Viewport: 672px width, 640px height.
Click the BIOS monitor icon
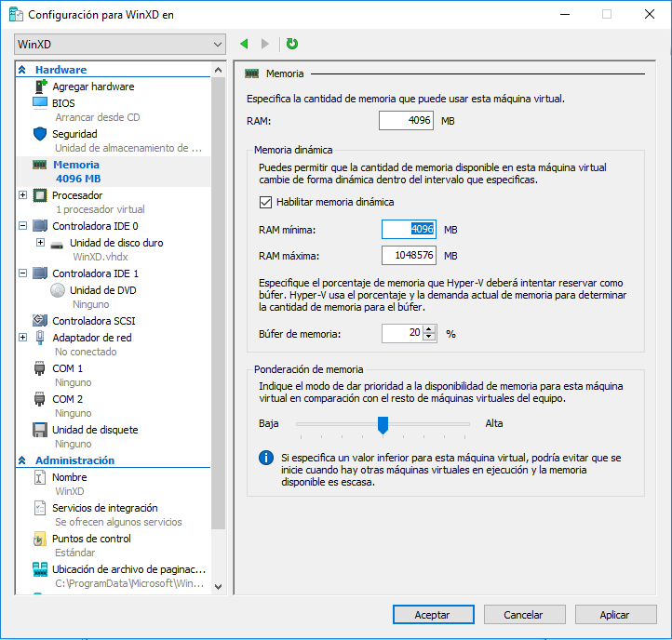pyautogui.click(x=40, y=103)
